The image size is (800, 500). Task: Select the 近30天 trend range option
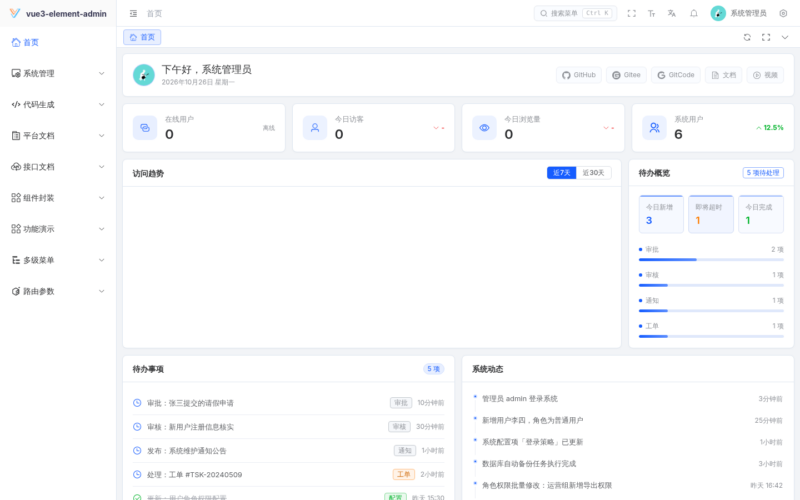click(593, 173)
